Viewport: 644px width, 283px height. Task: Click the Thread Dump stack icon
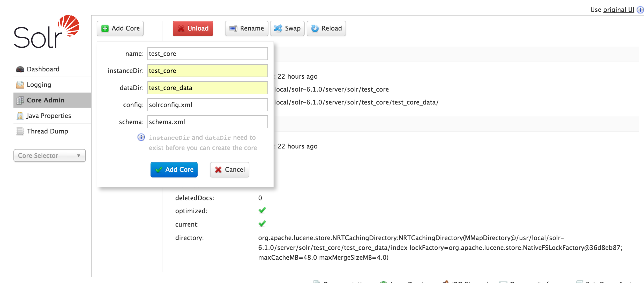tap(20, 131)
